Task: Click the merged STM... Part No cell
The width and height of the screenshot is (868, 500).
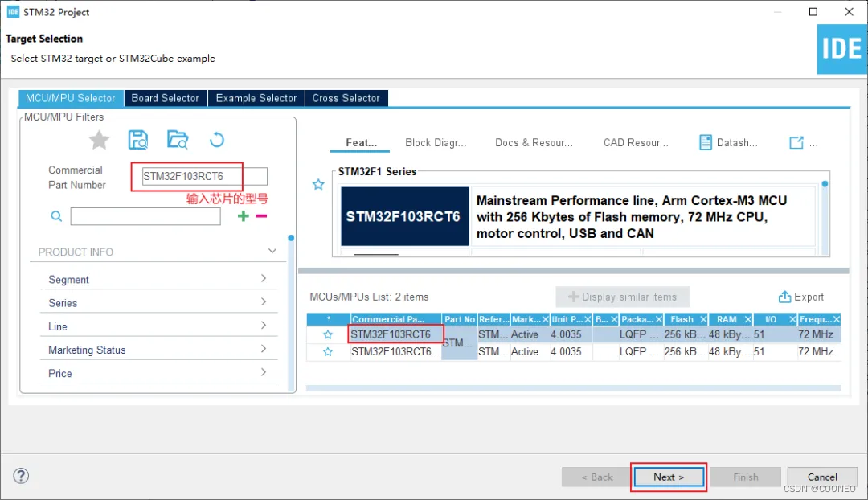Action: click(460, 342)
